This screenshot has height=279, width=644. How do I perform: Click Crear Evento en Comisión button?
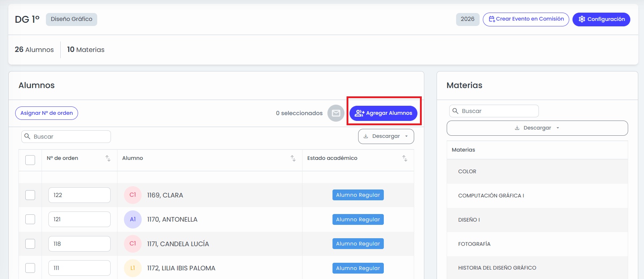526,19
